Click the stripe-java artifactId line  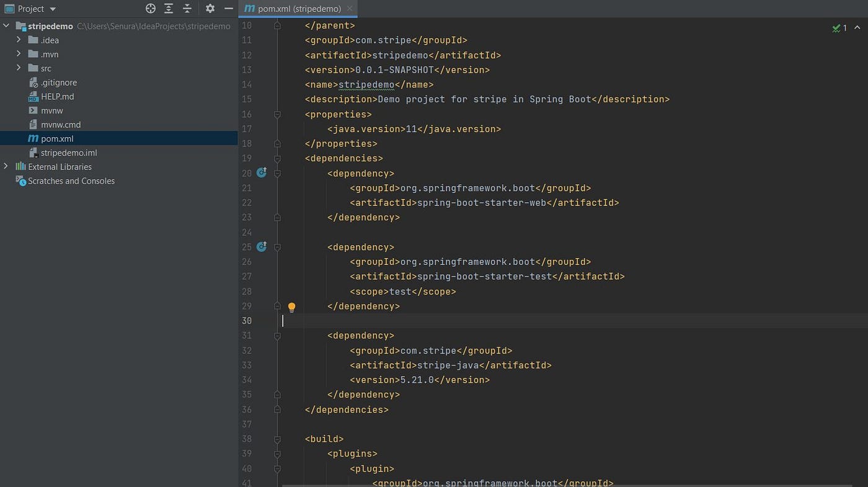point(451,365)
